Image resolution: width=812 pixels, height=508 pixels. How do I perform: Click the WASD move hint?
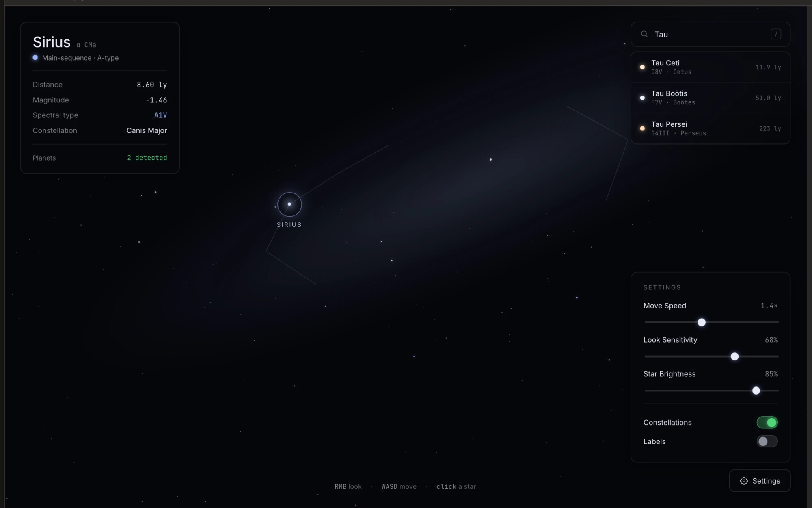pos(399,486)
